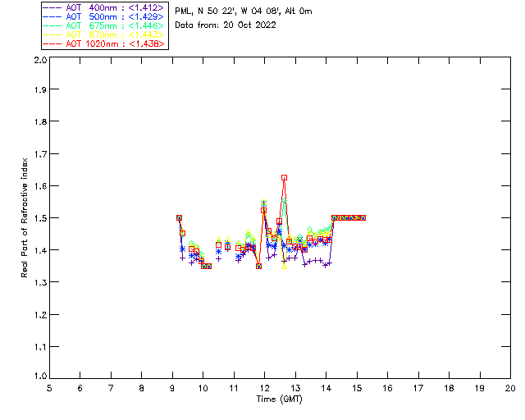Click the 16 x-axis tick label
The width and height of the screenshot is (525, 420).
[388, 388]
